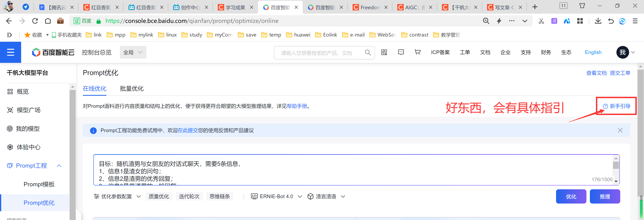Switch to the 批量优化 tab
Image resolution: width=644 pixels, height=220 pixels.
coord(131,89)
